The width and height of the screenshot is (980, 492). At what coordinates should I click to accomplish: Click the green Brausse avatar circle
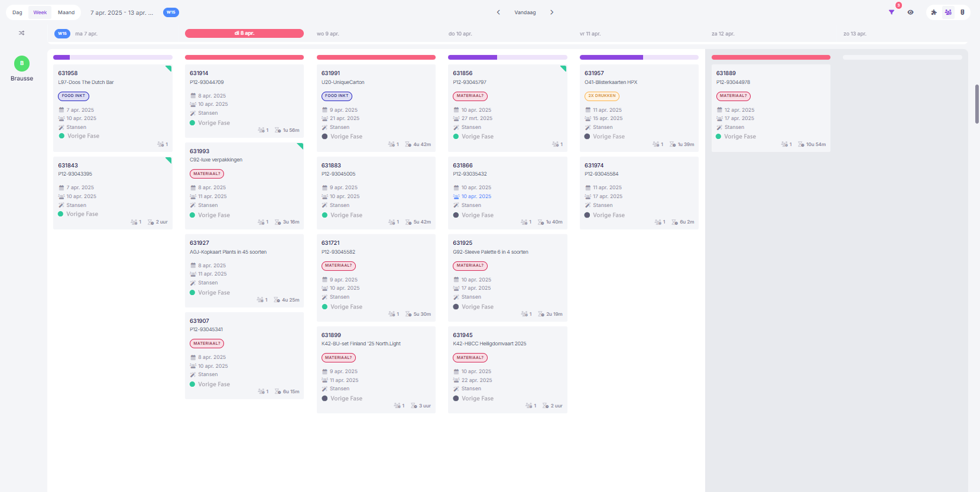[x=22, y=63]
